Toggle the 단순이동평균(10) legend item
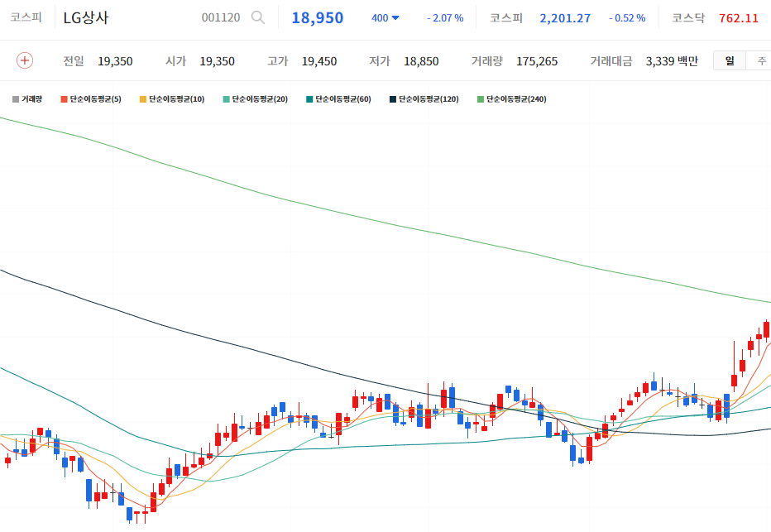 [x=172, y=98]
